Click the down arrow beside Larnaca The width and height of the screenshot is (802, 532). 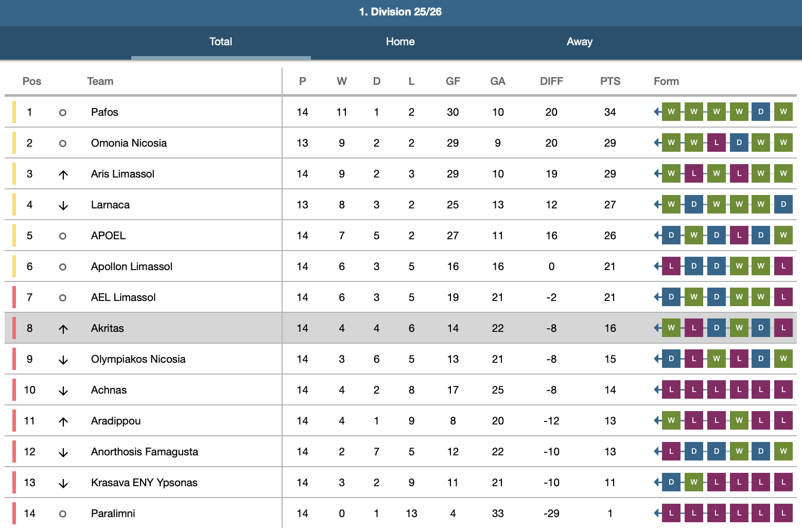click(63, 205)
